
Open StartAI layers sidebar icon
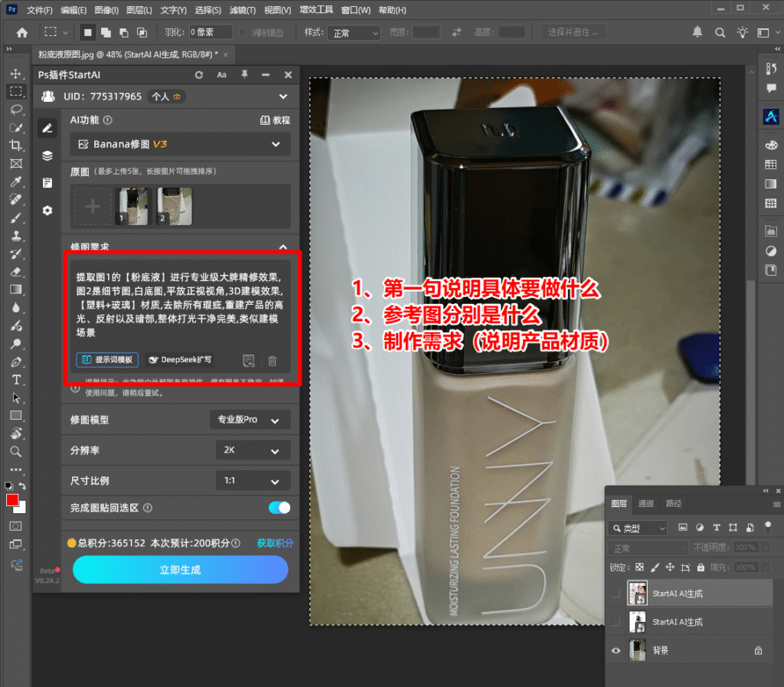pos(47,155)
